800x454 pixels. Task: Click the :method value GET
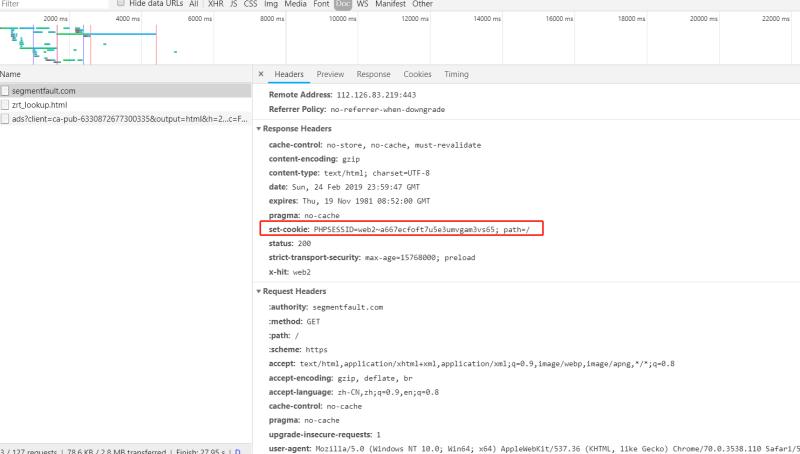(313, 321)
